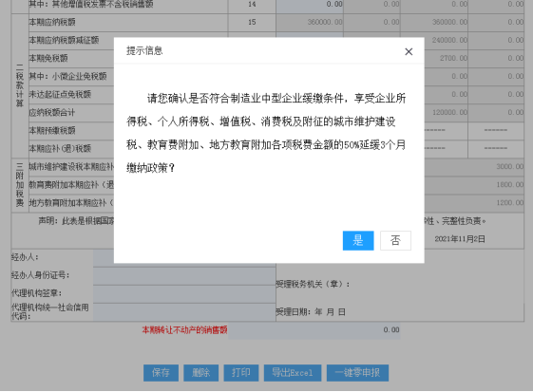Click the 城市维护建设税本期应补 row label
The image size is (533, 392).
[71, 167]
